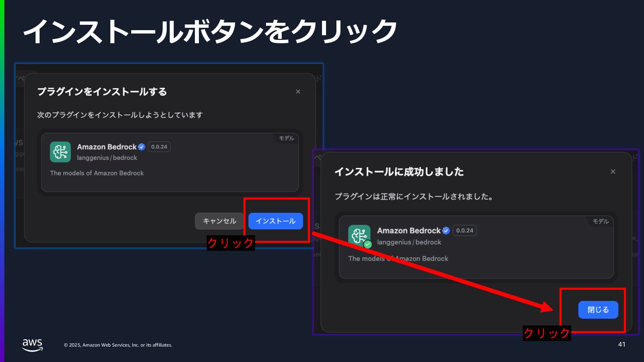Click verified badge in the success dialog
The width and height of the screenshot is (644, 362).
(x=446, y=231)
